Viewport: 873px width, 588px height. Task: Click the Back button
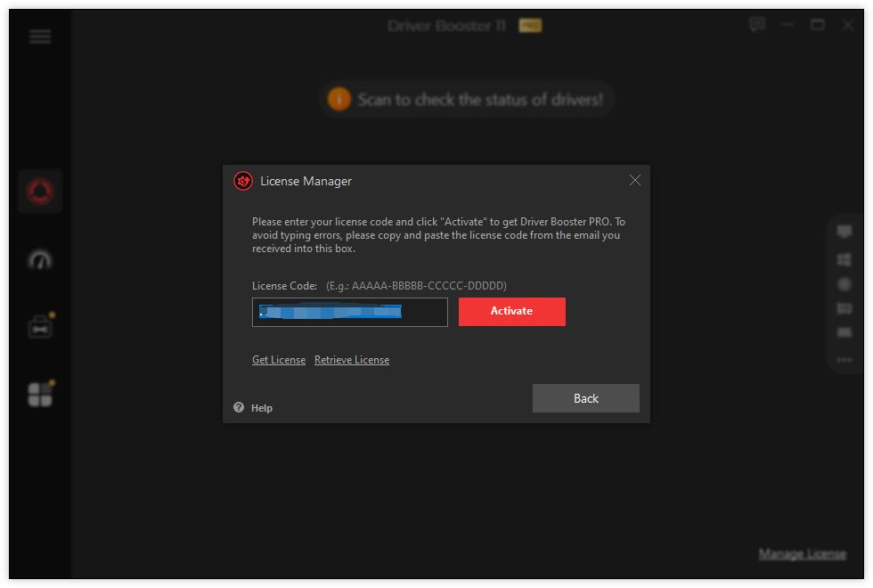(586, 398)
